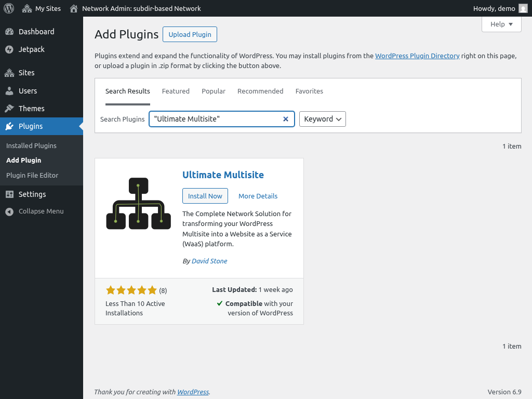
Task: Open More Details for Ultimate Multisite
Action: click(258, 196)
